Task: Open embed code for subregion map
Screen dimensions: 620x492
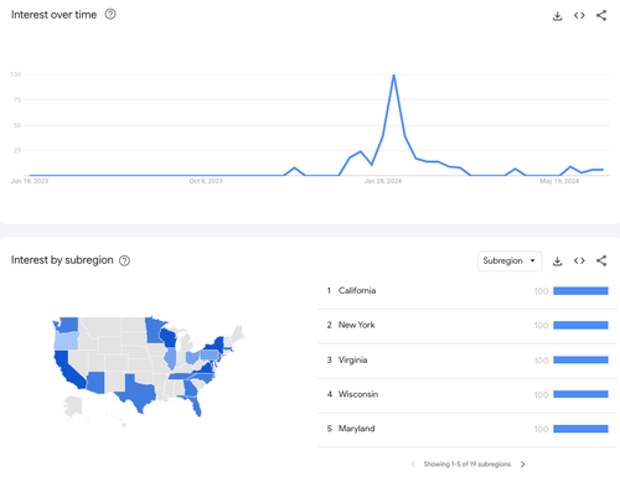Action: (x=579, y=261)
